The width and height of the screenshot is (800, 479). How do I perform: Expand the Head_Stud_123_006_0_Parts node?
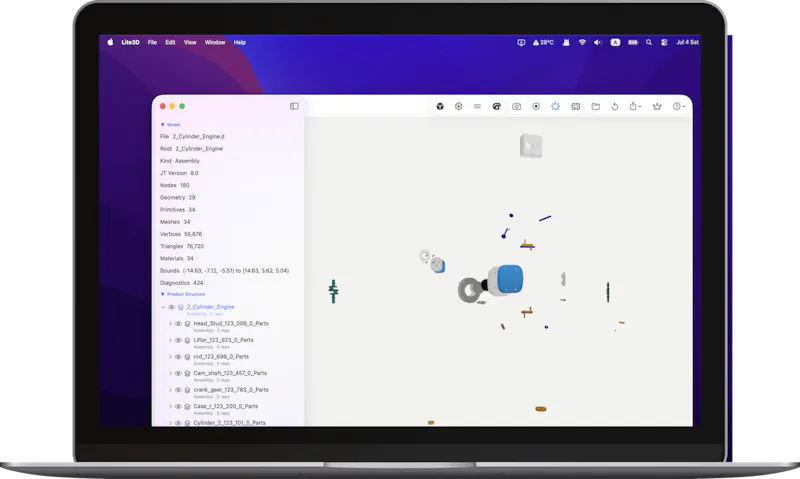click(170, 323)
